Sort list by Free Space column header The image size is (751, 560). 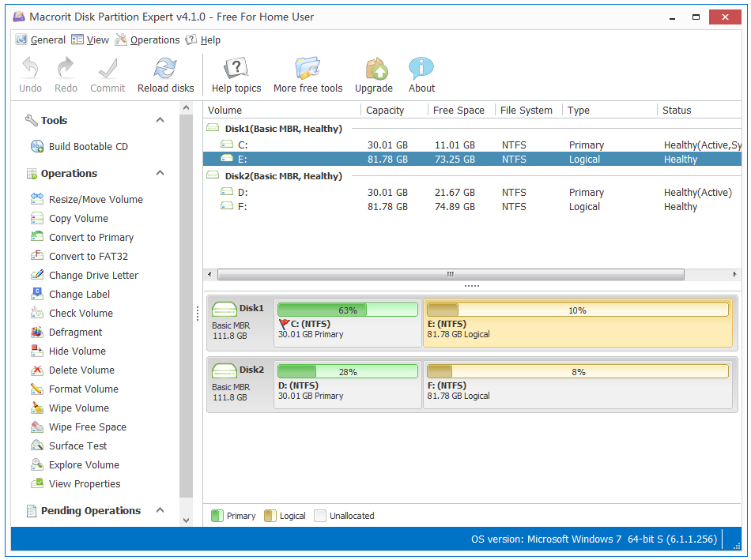click(x=459, y=111)
